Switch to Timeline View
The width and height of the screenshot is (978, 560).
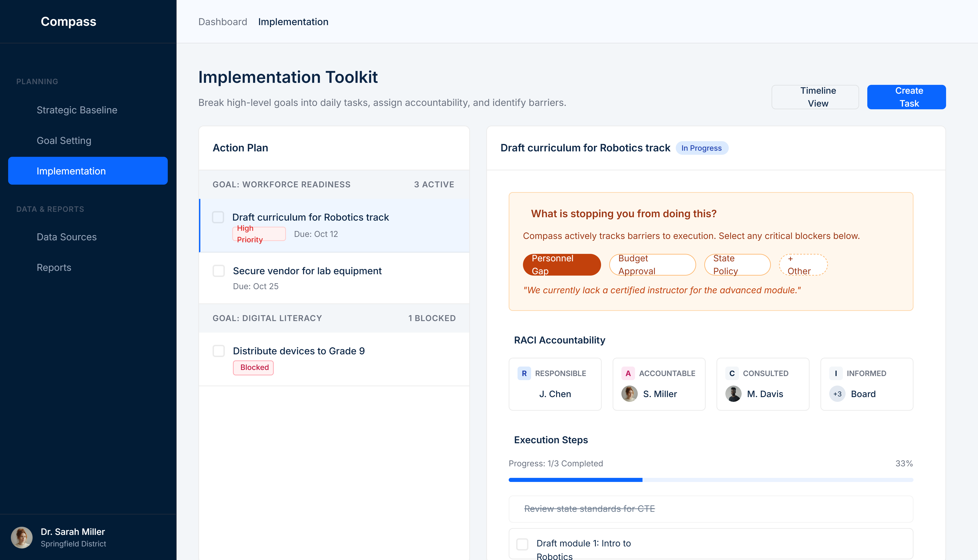point(815,97)
